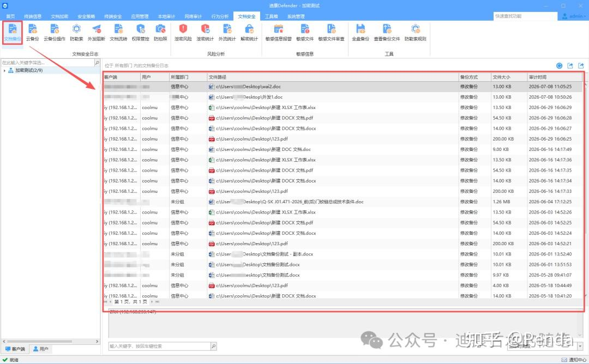Click the bottom keyword search input
Screen dimensions: 589x364
pyautogui.click(x=160, y=346)
